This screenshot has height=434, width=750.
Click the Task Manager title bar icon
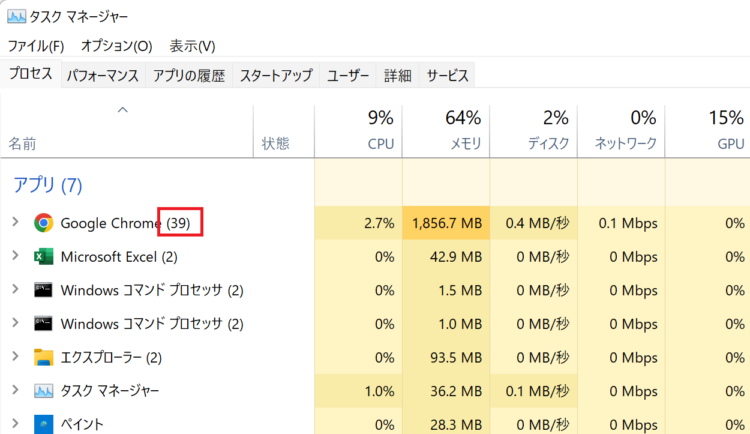click(x=16, y=17)
